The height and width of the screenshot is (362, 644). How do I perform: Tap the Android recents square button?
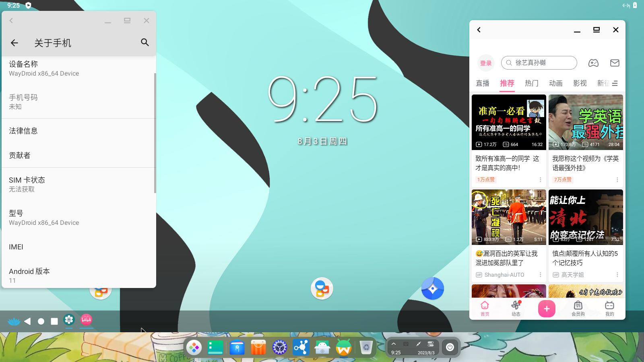coord(54,321)
